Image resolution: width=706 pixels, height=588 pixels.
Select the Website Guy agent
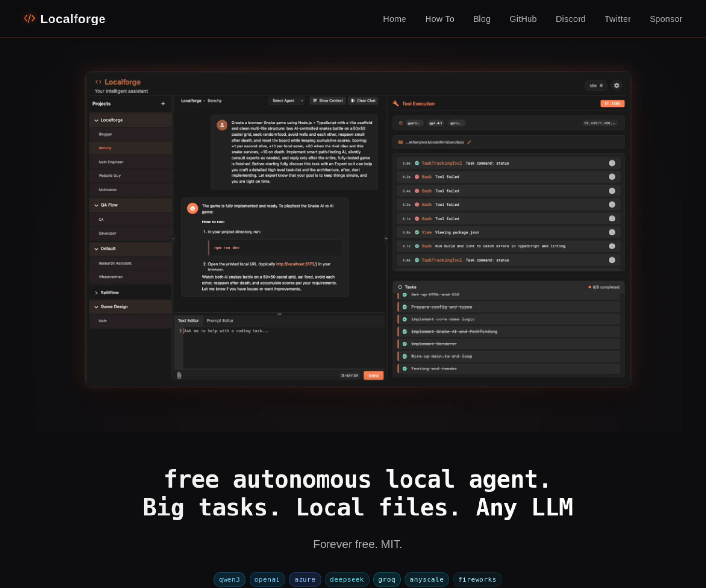[x=130, y=175]
